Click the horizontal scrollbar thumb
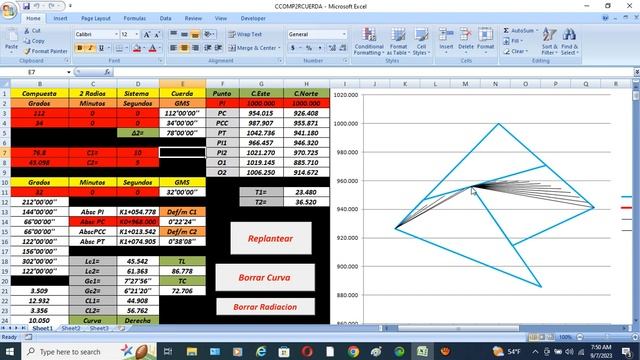 coord(458,328)
